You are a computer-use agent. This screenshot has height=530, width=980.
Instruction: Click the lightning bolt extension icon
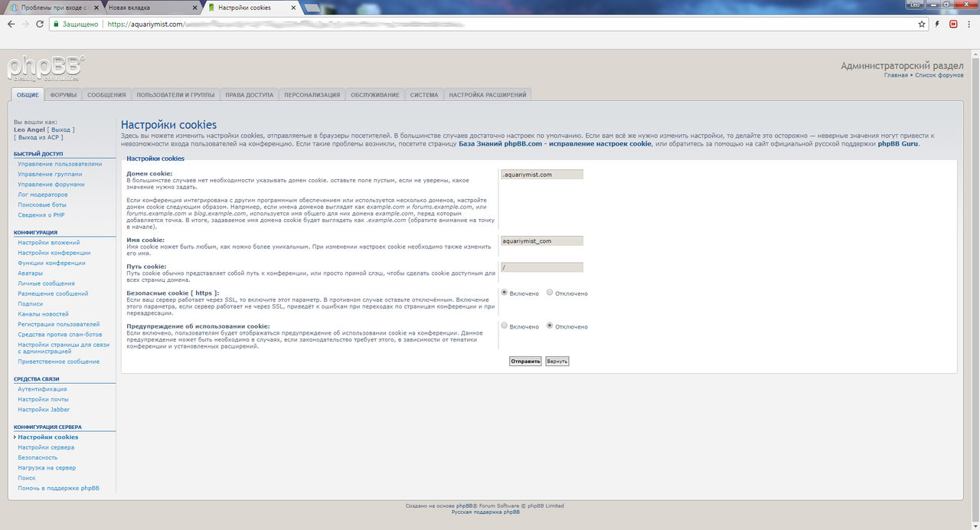coord(938,24)
